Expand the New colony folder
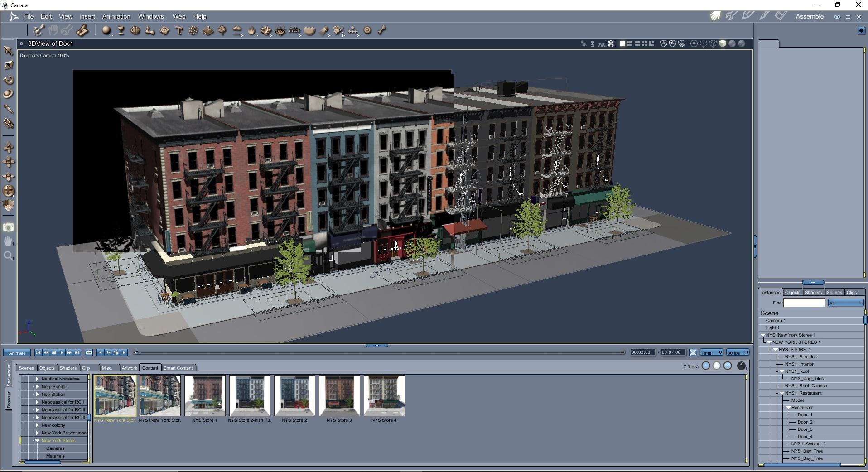Image resolution: width=868 pixels, height=472 pixels. pos(38,425)
